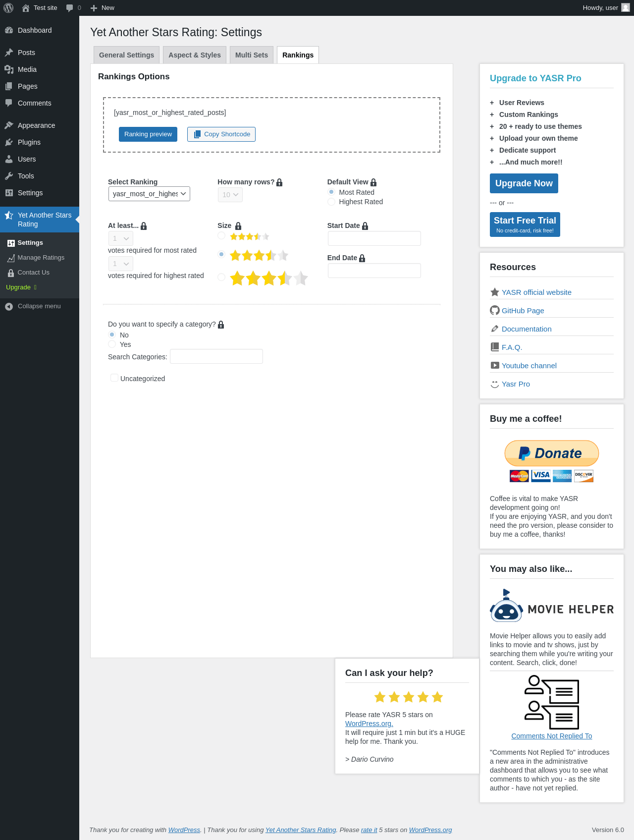This screenshot has height=840, width=634.
Task: Click the Dashboard gauge icon
Action: pyautogui.click(x=9, y=30)
